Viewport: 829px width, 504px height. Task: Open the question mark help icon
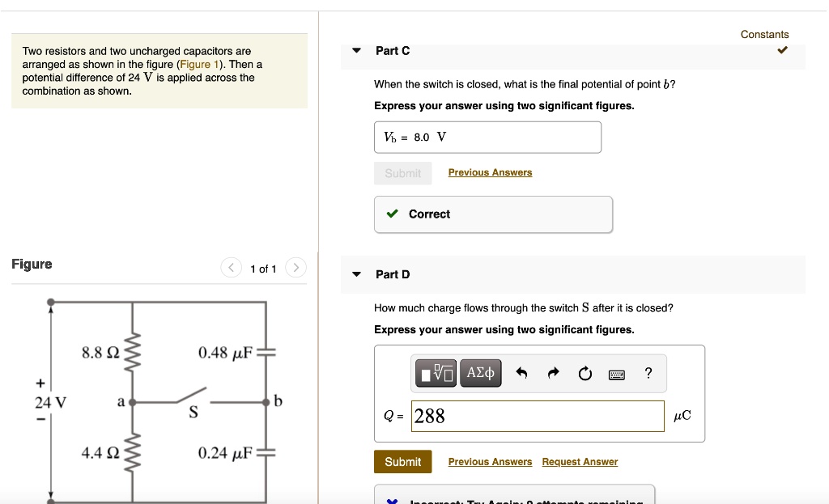[x=648, y=373]
